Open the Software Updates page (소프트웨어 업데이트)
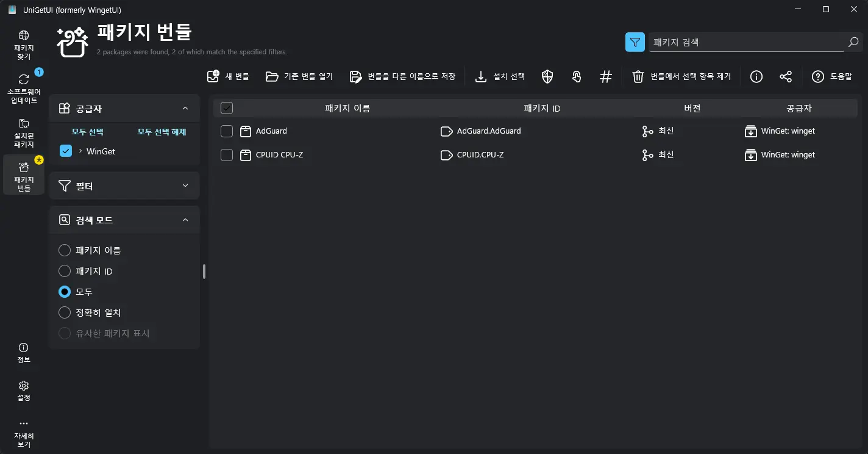 24,89
